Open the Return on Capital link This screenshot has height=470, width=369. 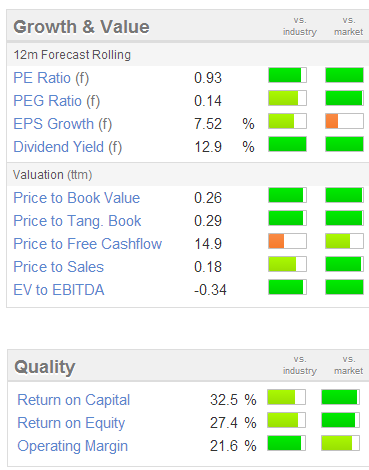[x=74, y=400]
